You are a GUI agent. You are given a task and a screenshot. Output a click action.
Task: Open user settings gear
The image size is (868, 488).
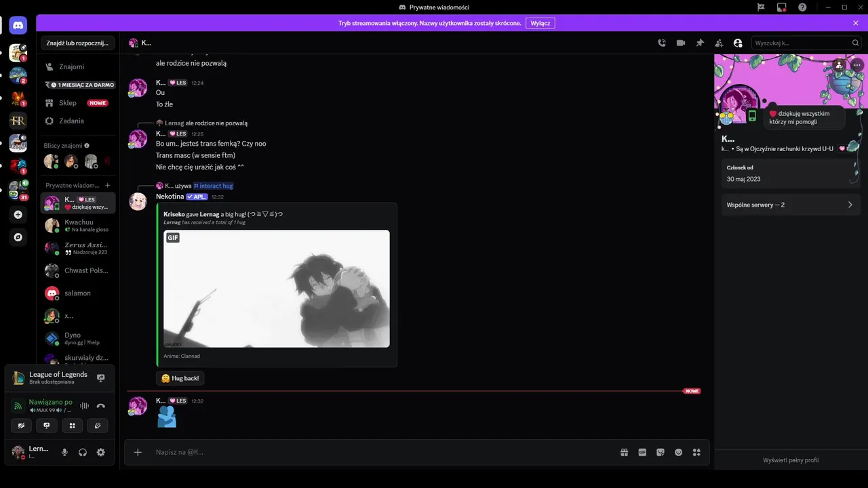click(x=101, y=452)
